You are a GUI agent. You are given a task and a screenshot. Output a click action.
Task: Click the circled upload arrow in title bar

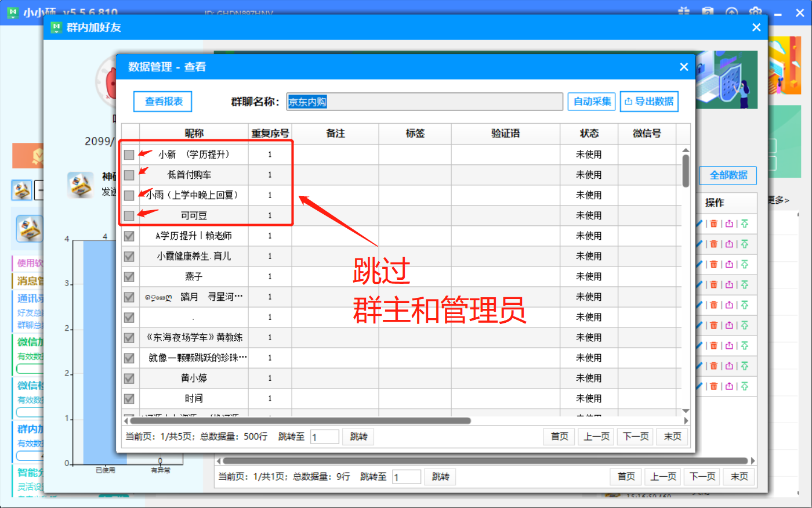(x=731, y=12)
